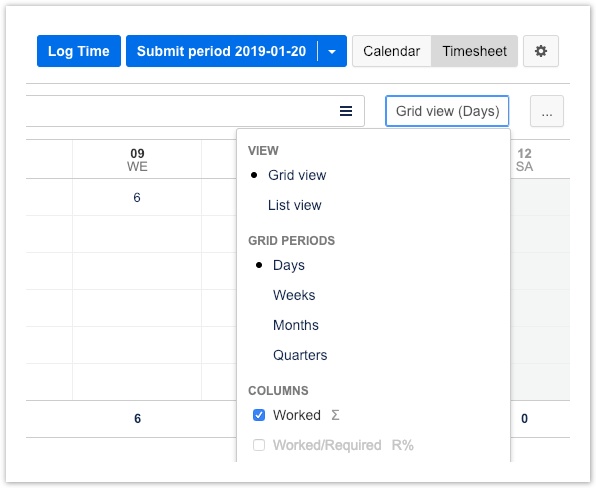Viewport: 596px width, 488px height.
Task: Open settings with the gear icon
Action: [x=541, y=51]
